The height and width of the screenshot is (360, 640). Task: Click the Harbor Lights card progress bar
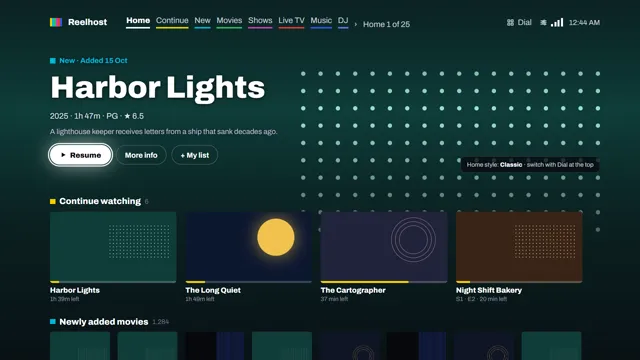113,282
